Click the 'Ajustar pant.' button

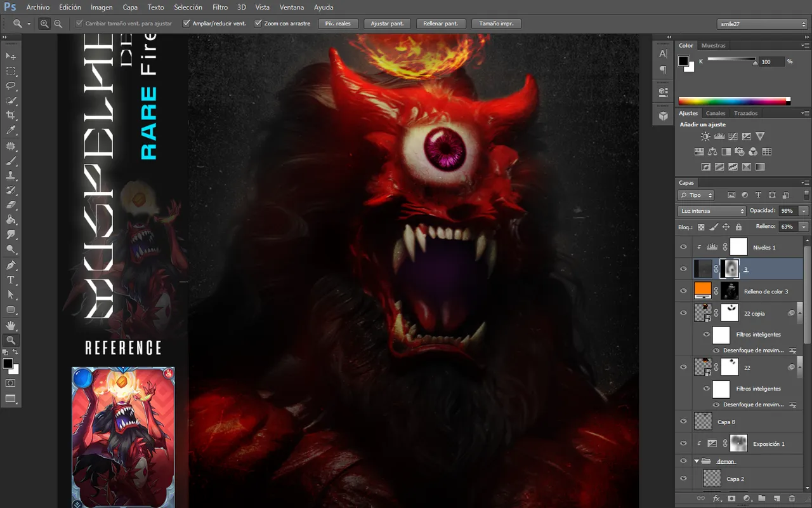[x=388, y=23]
